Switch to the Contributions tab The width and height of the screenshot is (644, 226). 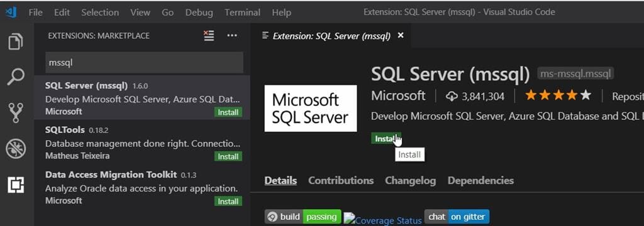[341, 180]
